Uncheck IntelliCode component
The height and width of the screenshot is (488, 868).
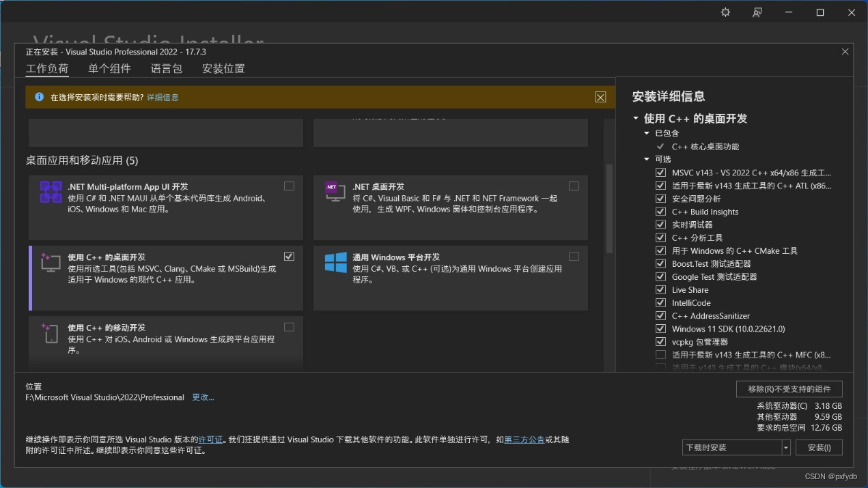click(660, 302)
